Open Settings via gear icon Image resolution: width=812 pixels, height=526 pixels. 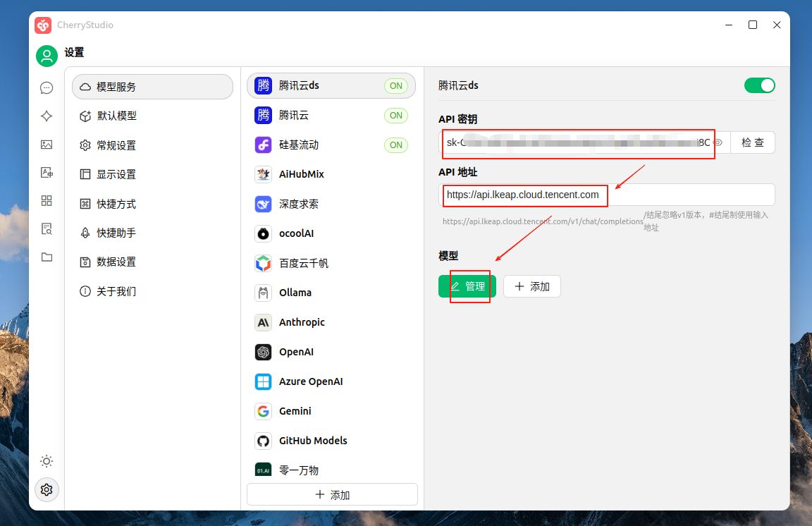(47, 489)
